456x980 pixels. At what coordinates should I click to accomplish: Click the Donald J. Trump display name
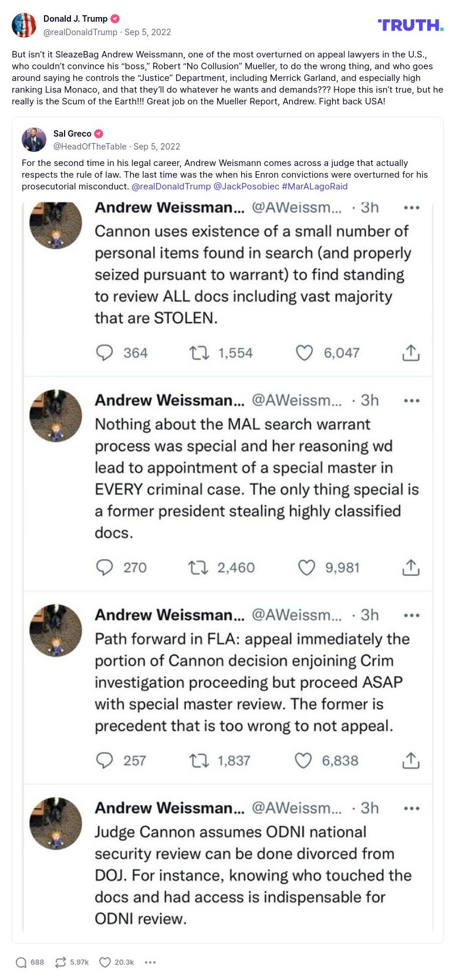point(75,19)
